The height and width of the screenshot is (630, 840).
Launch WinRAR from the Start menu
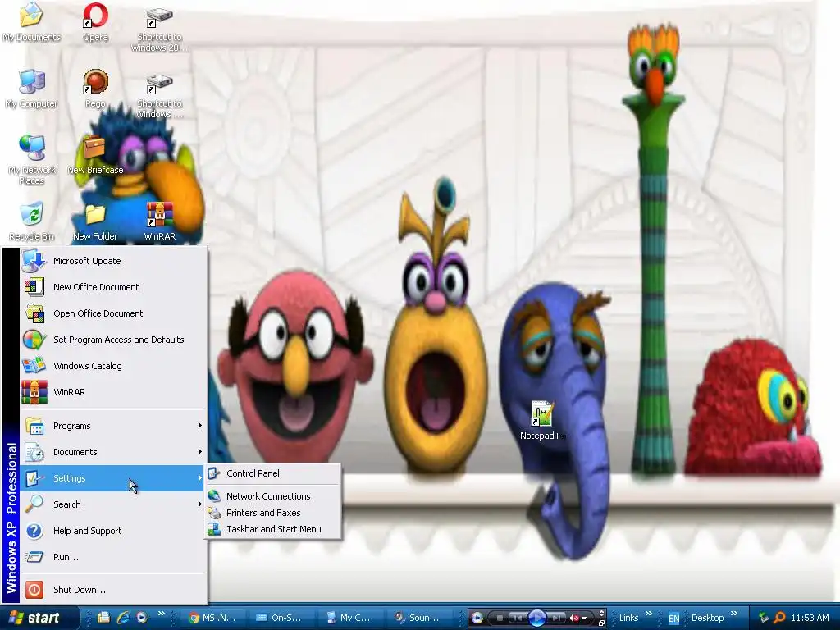pyautogui.click(x=113, y=392)
